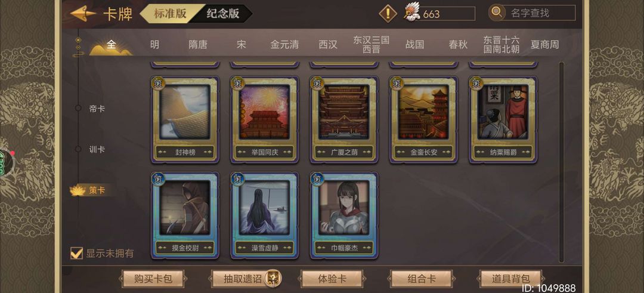Switch to 纪念版 edition
The height and width of the screenshot is (293, 644).
pyautogui.click(x=222, y=14)
